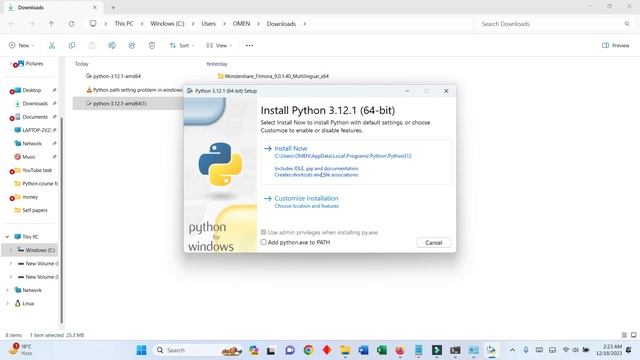Click the Paste icon in toolbar
The height and width of the screenshot is (360, 640).
(92, 45)
